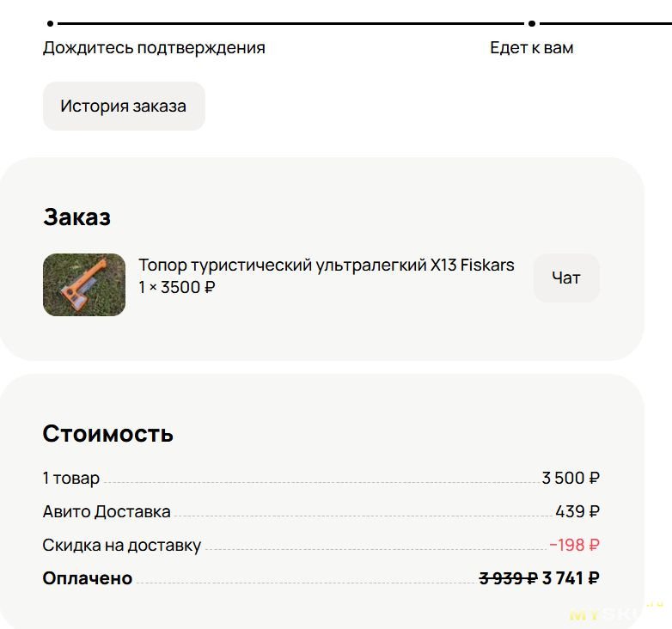Click the final 3 741 ₽ paid total
672x629 pixels.
point(571,578)
